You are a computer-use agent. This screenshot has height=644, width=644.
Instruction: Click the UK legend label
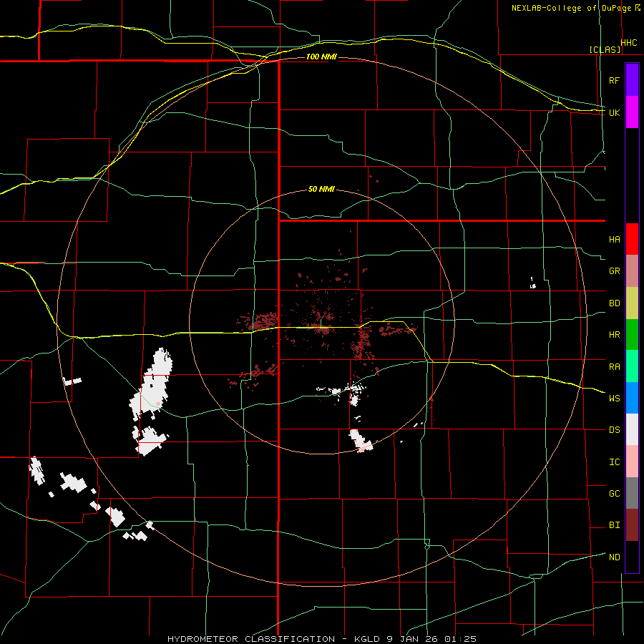point(614,112)
